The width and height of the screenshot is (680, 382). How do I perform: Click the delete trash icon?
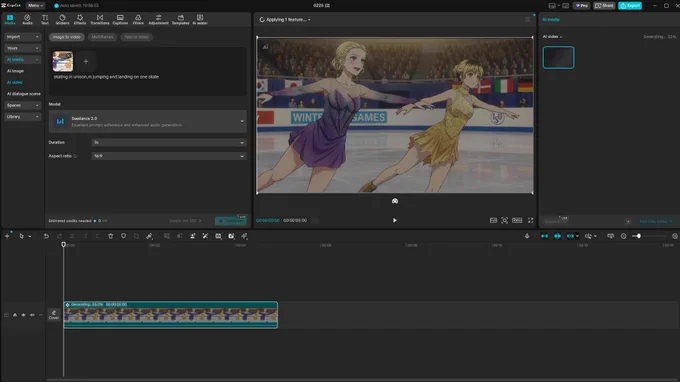point(111,236)
